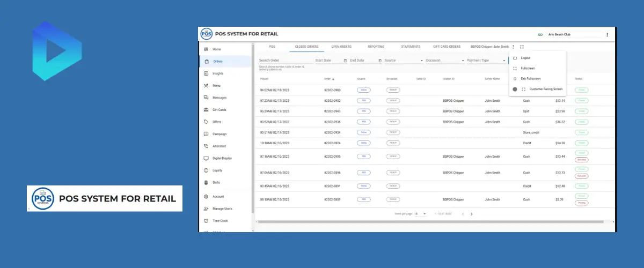644x268 pixels.
Task: Click in the Search Order field
Action: (285, 61)
